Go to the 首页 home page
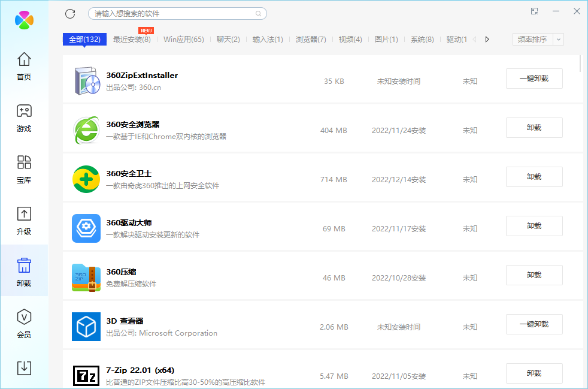The height and width of the screenshot is (389, 588). (24, 67)
